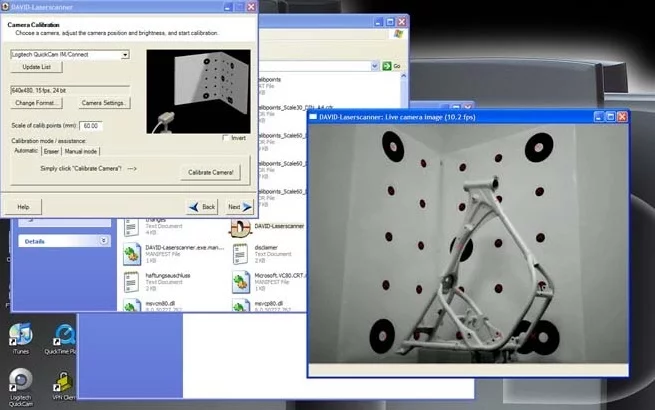Click the disclaimer file name

coord(266,247)
